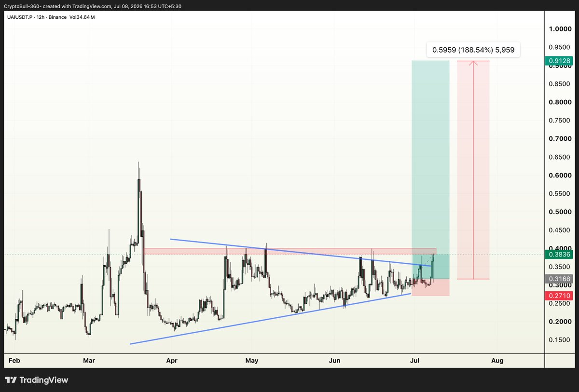Click the TradingView logo at bottom left
The width and height of the screenshot is (579, 392).
(x=36, y=380)
